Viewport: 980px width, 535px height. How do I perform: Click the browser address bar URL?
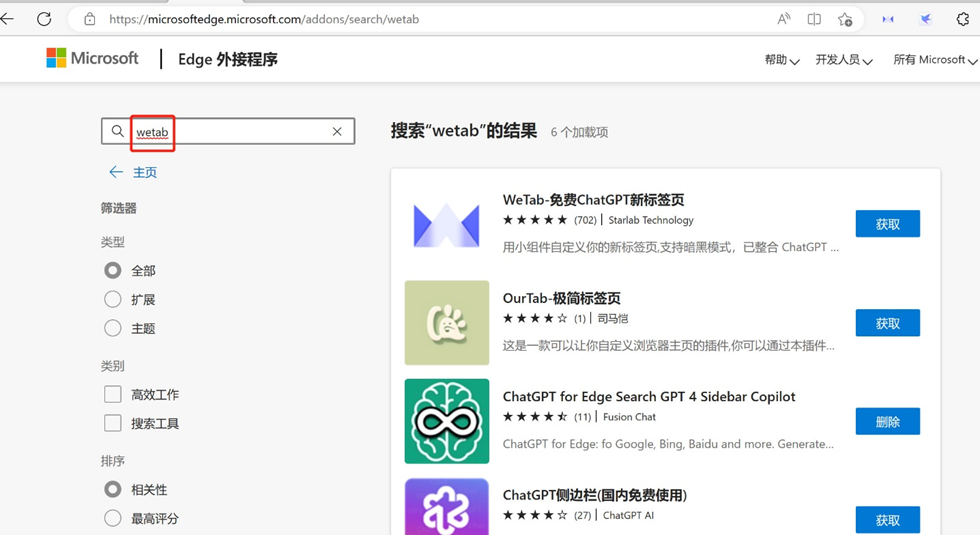[264, 19]
